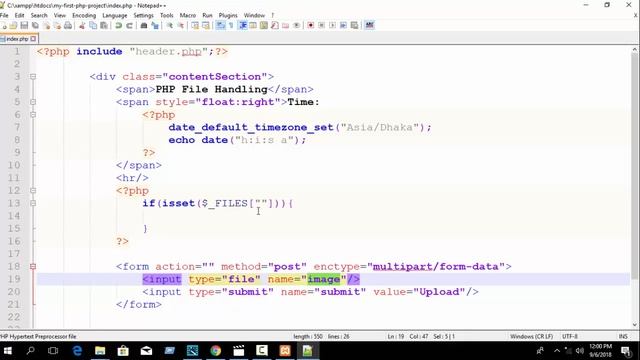Toggle Show All Characters paragraph icon
Viewport: 640px width, 360px height.
click(231, 25)
